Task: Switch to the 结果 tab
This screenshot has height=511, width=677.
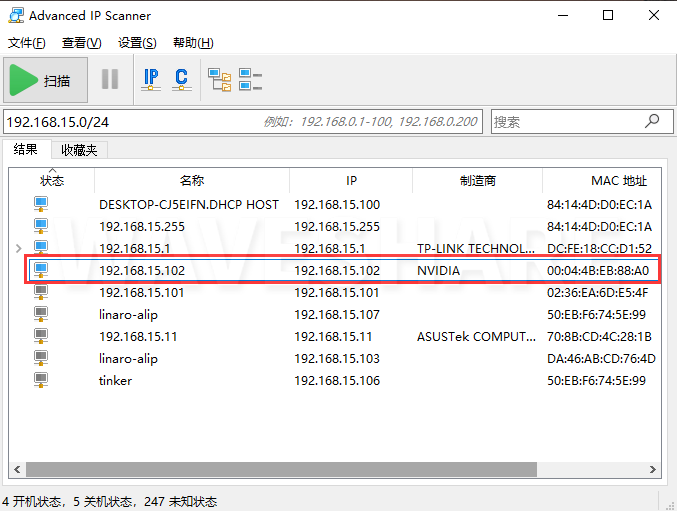Action: (26, 149)
